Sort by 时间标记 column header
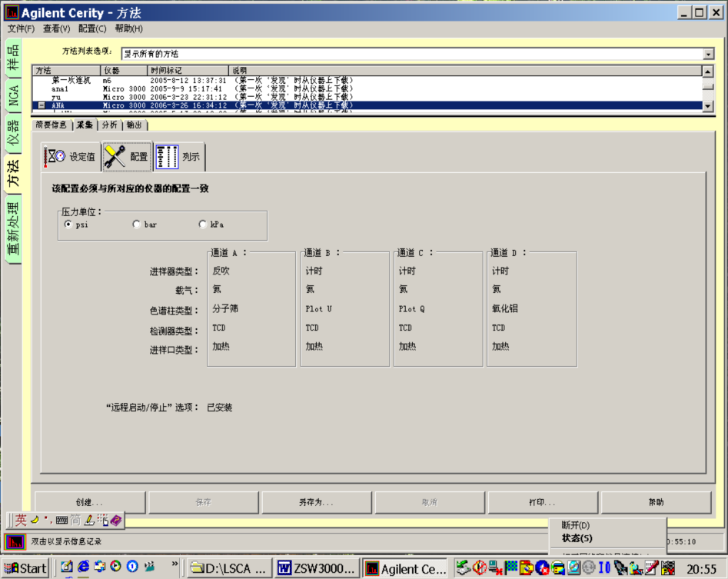The width and height of the screenshot is (728, 579). click(x=188, y=71)
